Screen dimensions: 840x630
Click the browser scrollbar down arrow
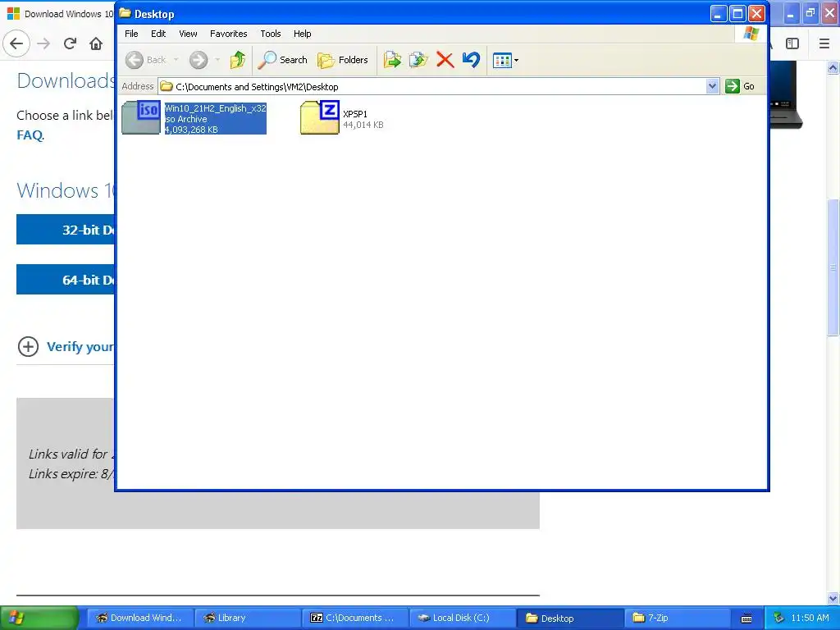pyautogui.click(x=833, y=598)
